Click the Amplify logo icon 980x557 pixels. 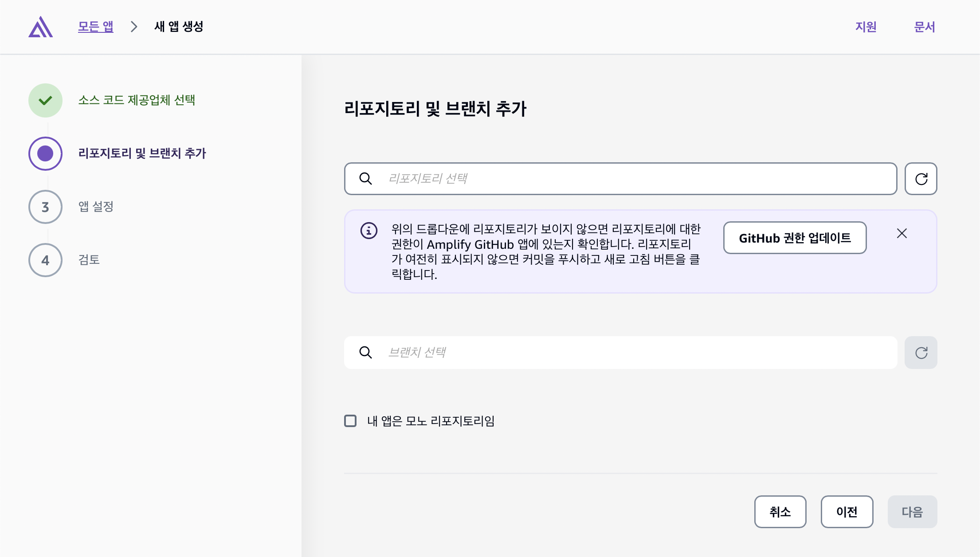click(41, 27)
